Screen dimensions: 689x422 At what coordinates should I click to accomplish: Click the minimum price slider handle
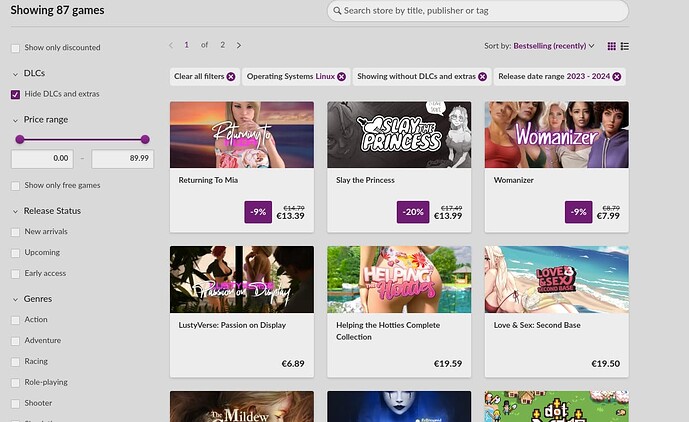(20, 139)
